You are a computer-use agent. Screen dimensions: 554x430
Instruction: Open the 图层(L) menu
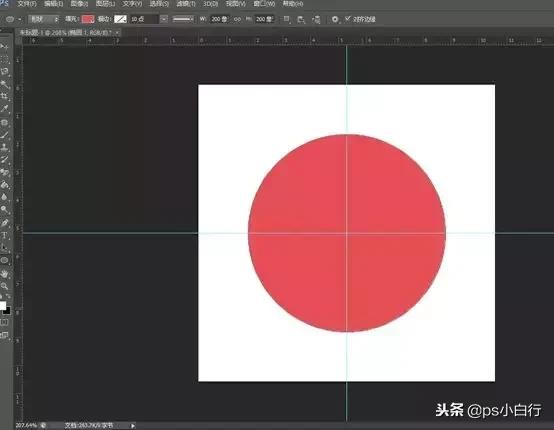click(105, 4)
